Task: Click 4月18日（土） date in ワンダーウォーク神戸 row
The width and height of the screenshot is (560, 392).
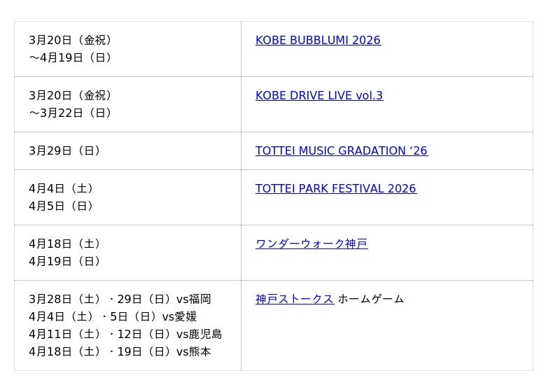Action: tap(64, 244)
